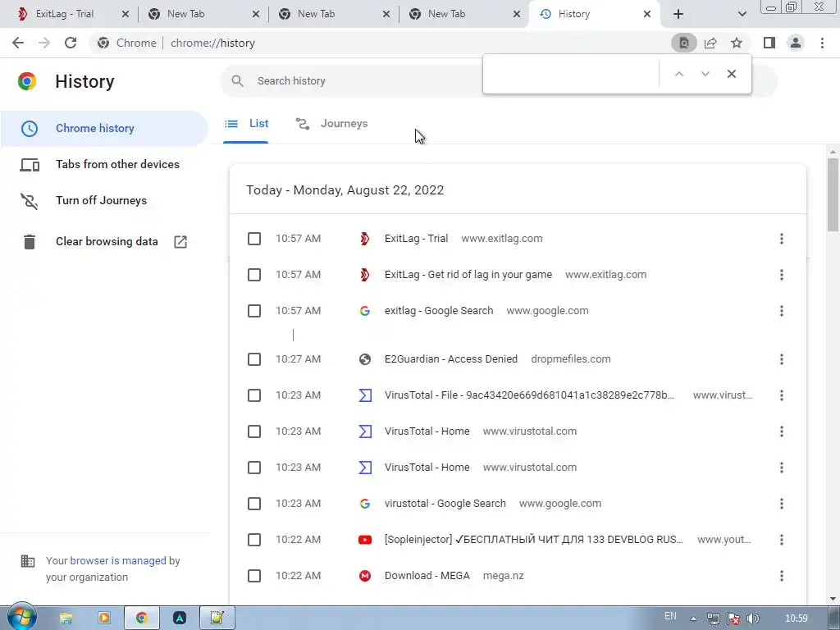Click the find-in-page search icon in address bar
This screenshot has width=840, height=630.
click(683, 43)
